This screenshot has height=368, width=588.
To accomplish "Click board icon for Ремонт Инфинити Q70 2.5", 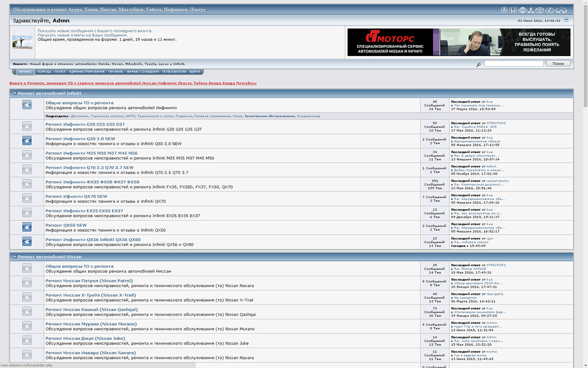I will click(27, 170).
